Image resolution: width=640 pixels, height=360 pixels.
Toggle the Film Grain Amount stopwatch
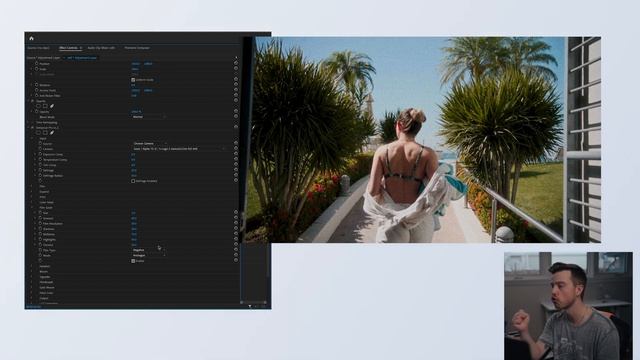point(40,218)
